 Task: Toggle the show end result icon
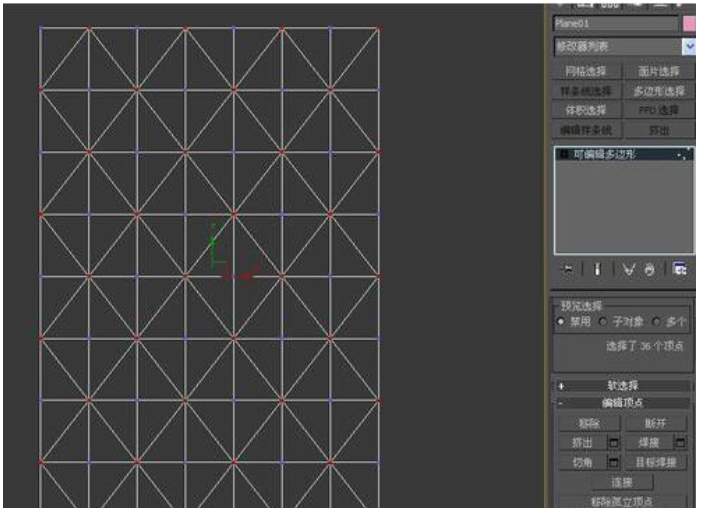tap(598, 269)
